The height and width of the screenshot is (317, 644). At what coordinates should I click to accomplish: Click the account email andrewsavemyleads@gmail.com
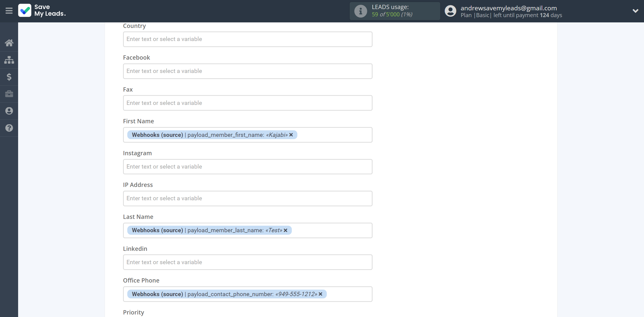pyautogui.click(x=509, y=8)
